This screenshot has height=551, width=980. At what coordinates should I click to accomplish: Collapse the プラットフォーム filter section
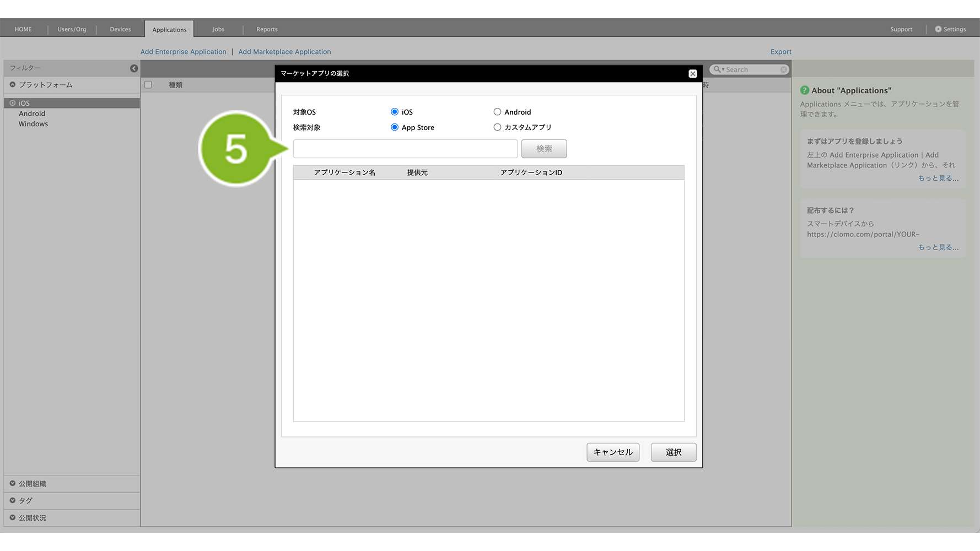[x=13, y=85]
